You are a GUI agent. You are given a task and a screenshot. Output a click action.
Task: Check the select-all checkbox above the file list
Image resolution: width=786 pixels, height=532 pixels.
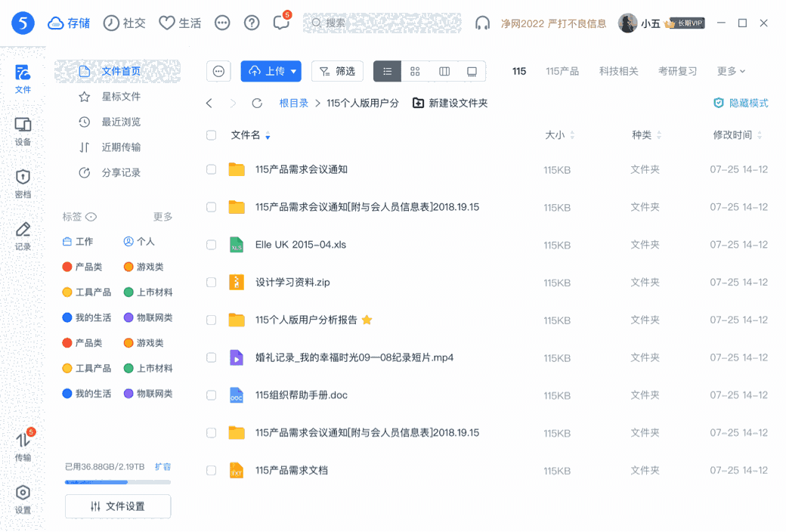coord(211,134)
